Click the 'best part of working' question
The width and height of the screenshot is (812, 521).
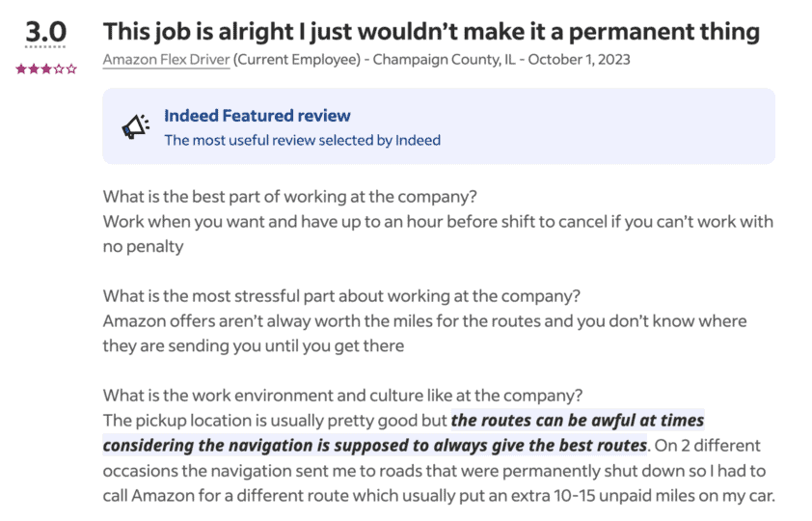pyautogui.click(x=290, y=197)
